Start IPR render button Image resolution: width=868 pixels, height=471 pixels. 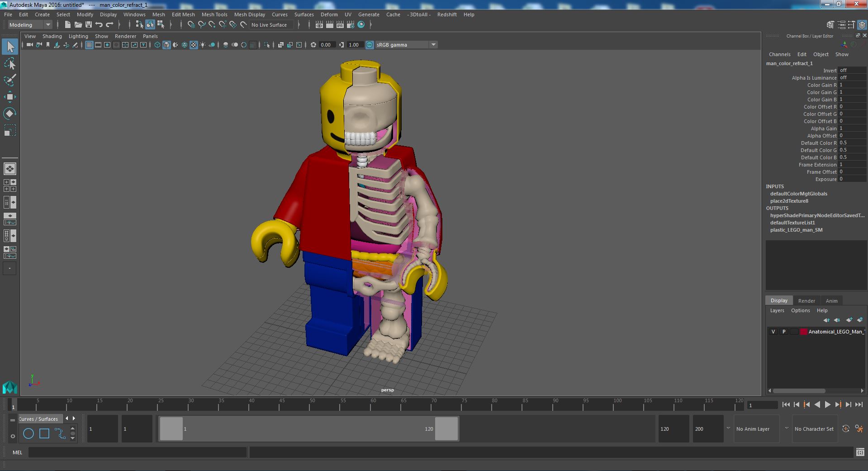pyautogui.click(x=340, y=25)
